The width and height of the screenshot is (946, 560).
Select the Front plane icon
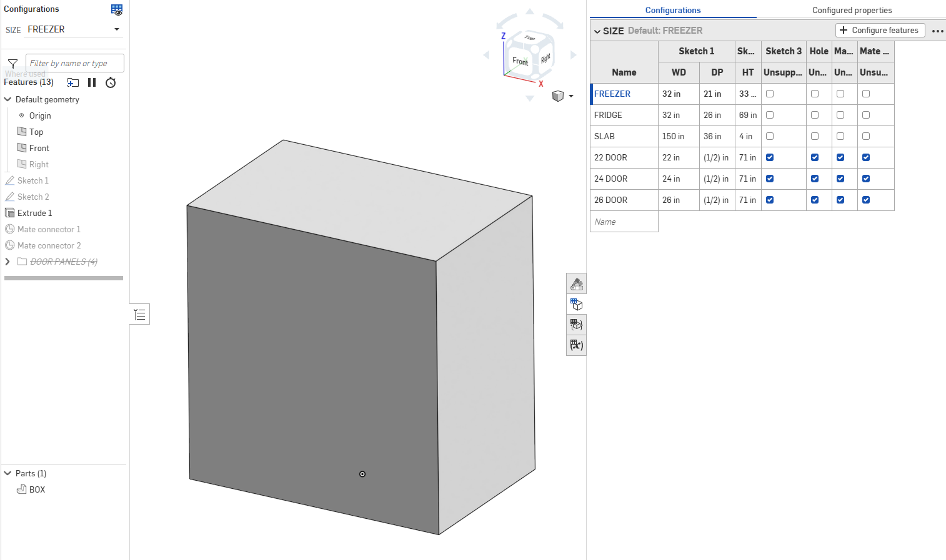(22, 148)
